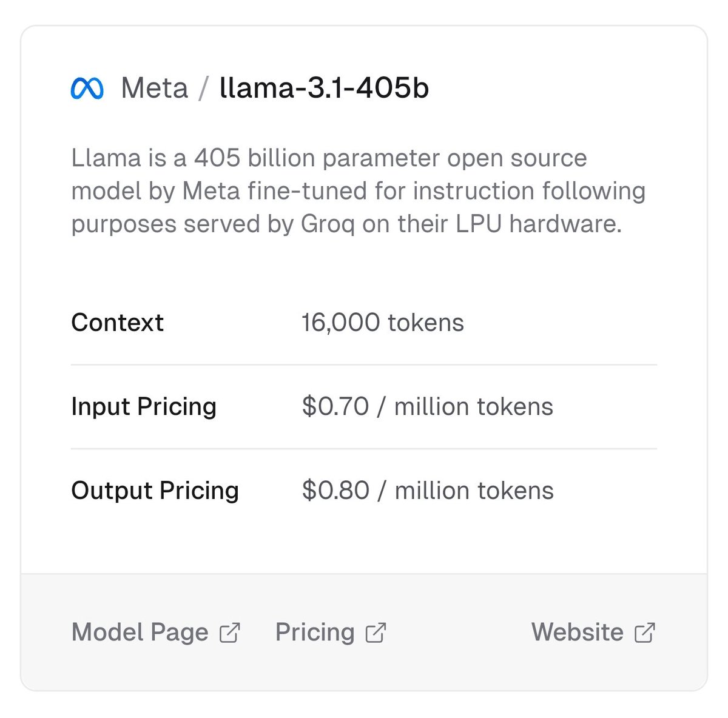
Task: Select the llama-3.1-405b model title
Action: pos(324,89)
